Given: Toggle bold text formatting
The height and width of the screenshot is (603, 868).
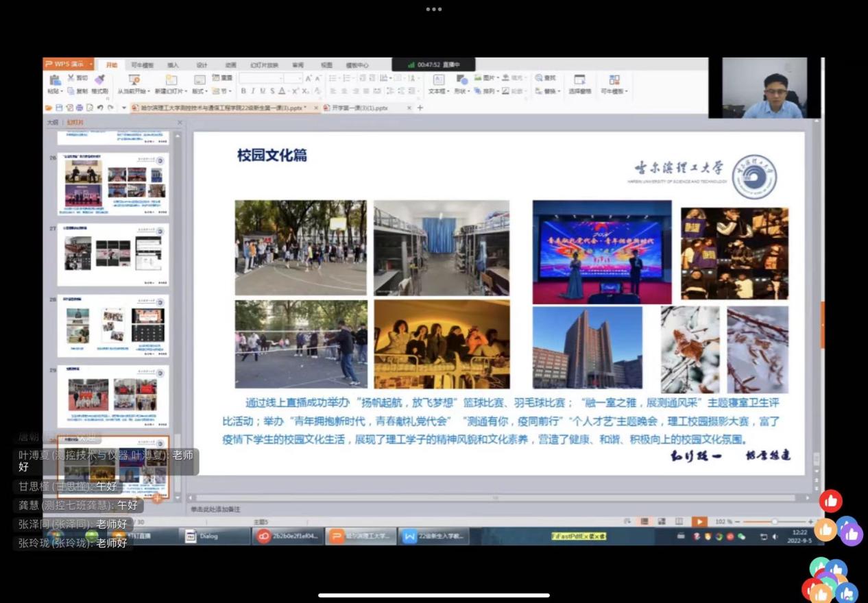Looking at the screenshot, I should click(x=243, y=91).
